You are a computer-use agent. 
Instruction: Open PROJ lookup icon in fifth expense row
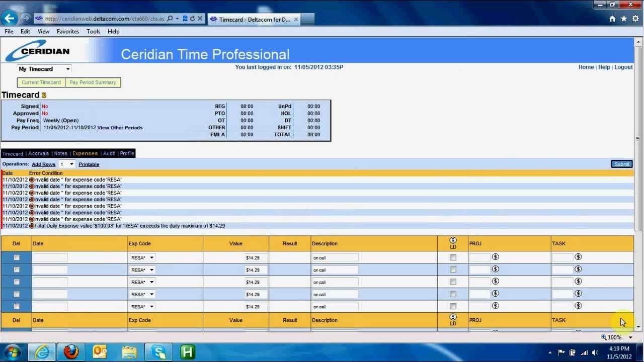pyautogui.click(x=496, y=306)
